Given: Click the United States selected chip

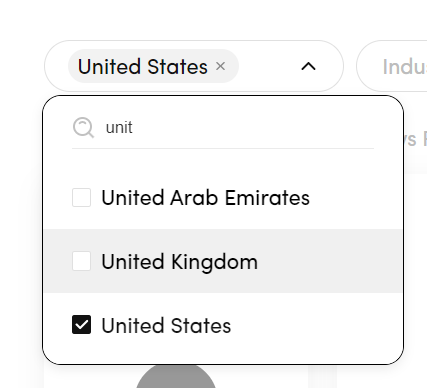Looking at the screenshot, I should (x=143, y=66).
